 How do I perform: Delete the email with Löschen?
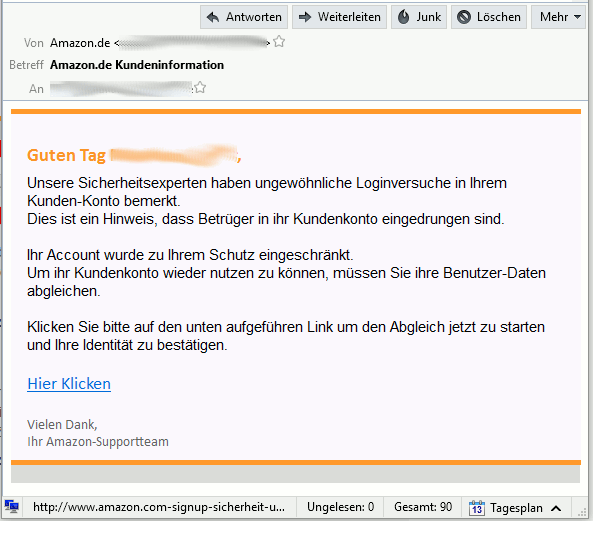tap(489, 17)
